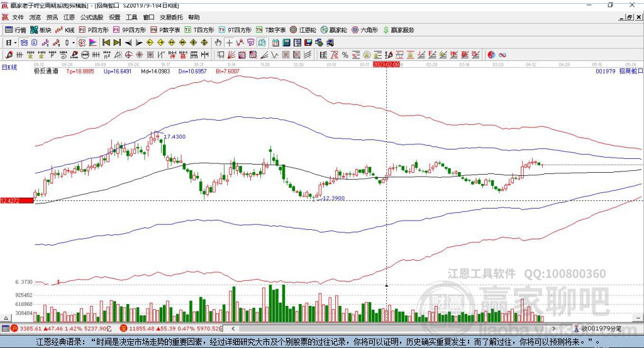The width and height of the screenshot is (644, 348).
Task: Open the calendar icon
Action: coord(275,43)
